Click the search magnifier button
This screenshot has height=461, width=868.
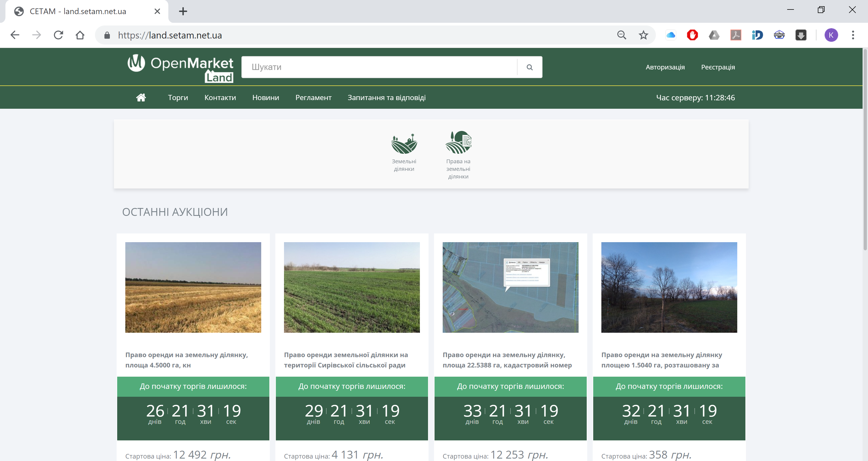coord(529,67)
